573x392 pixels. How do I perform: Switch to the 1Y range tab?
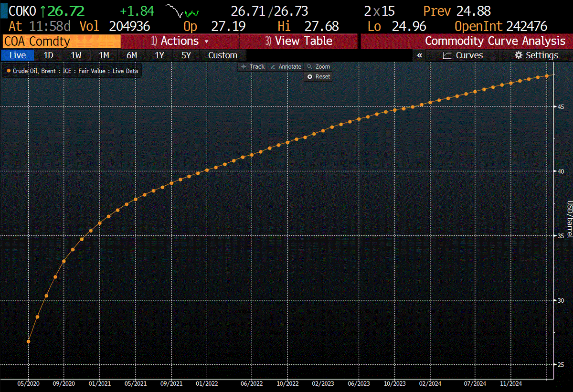pyautogui.click(x=159, y=55)
